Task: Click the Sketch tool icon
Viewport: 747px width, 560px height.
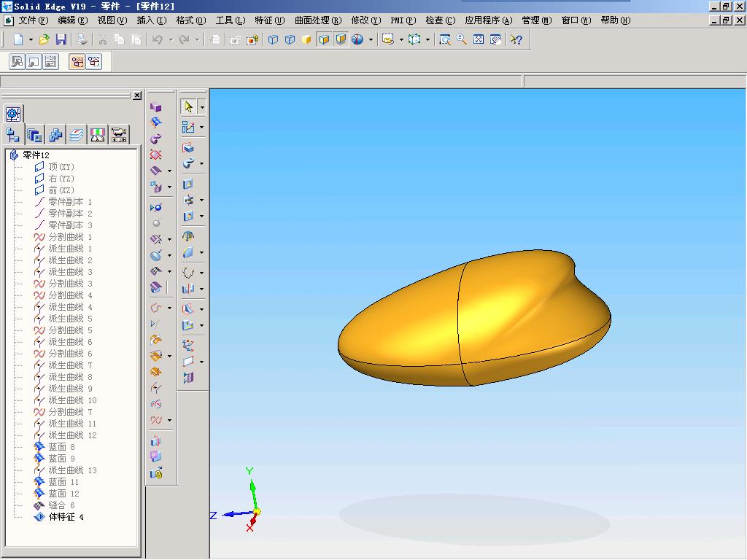Action: point(188,127)
